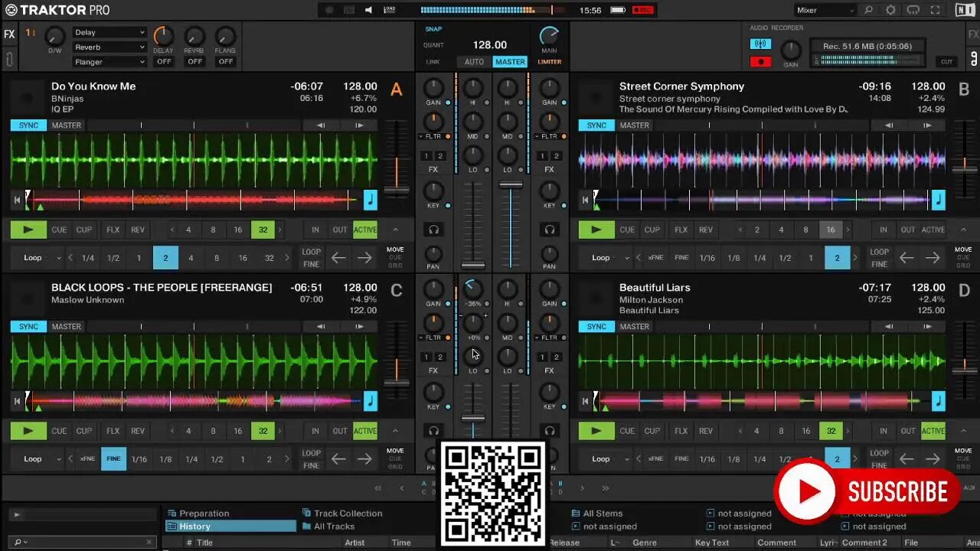
Task: Click REV button on Deck B
Action: point(706,230)
